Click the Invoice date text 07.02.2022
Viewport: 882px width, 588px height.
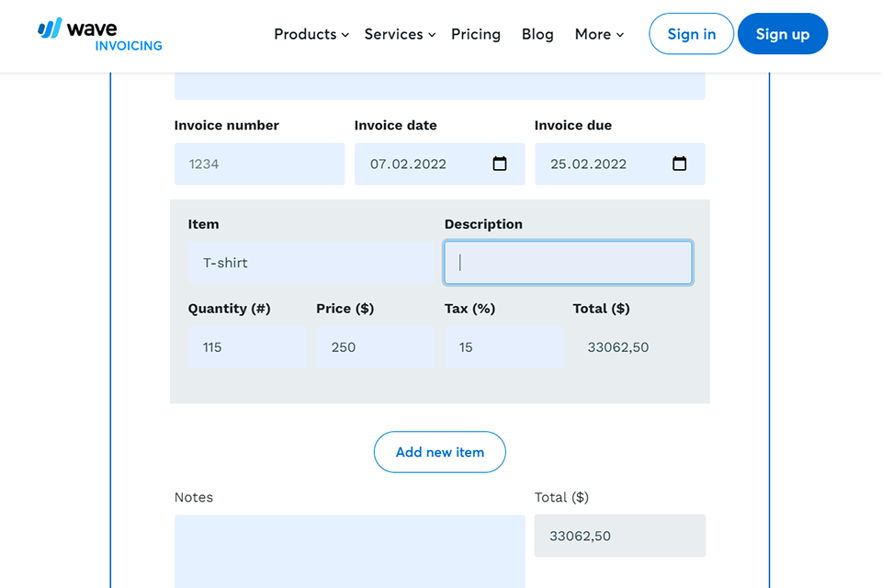[x=409, y=164]
